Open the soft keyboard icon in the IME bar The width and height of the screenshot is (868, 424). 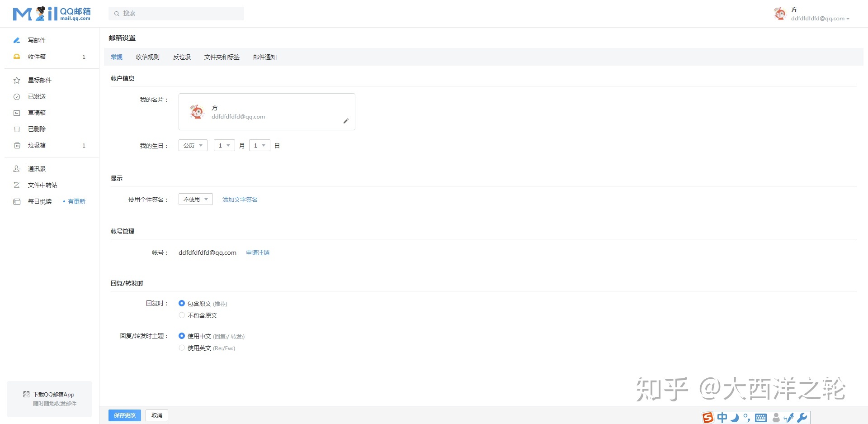click(x=761, y=418)
